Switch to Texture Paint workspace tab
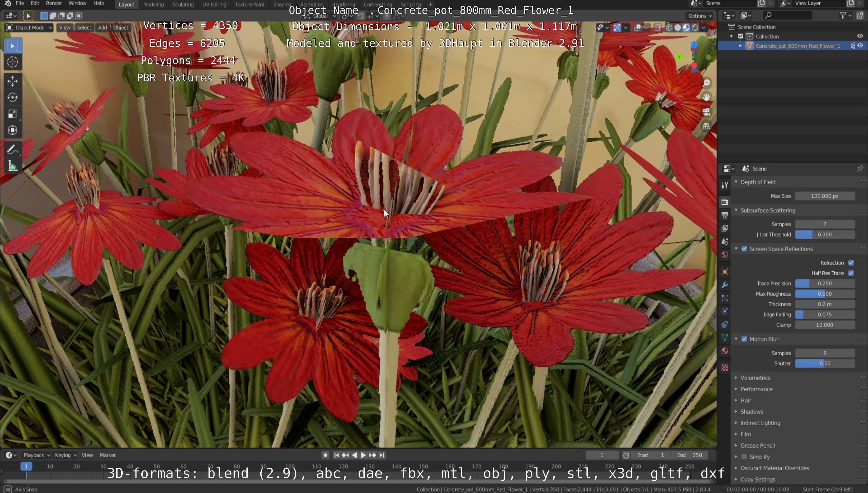 (249, 4)
